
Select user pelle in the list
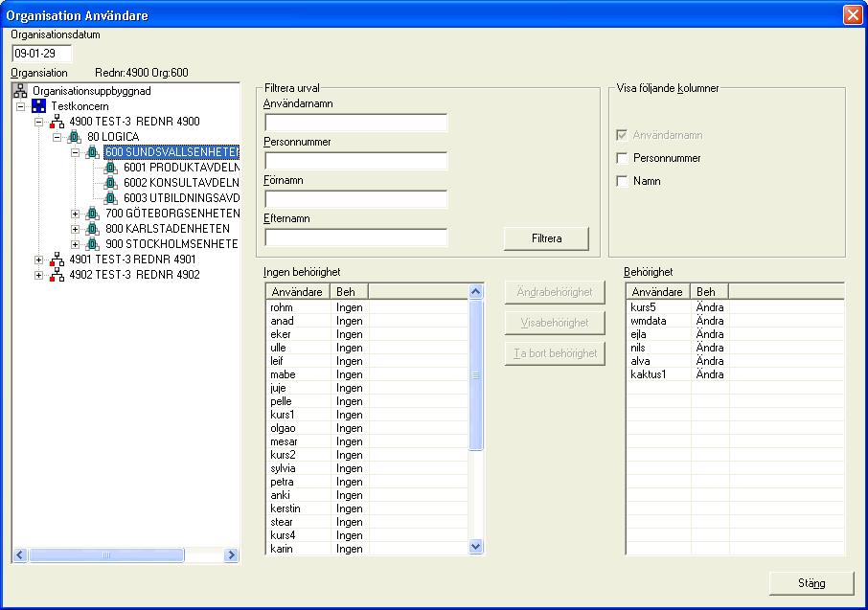coord(281,401)
